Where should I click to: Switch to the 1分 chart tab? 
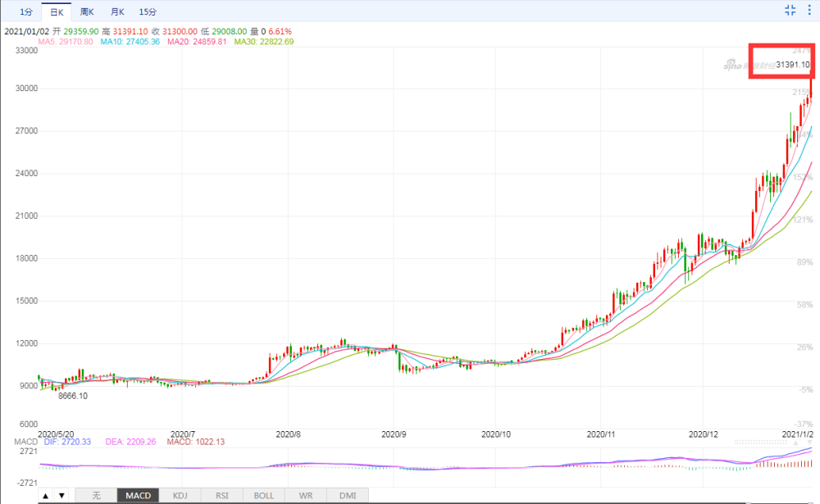click(26, 11)
